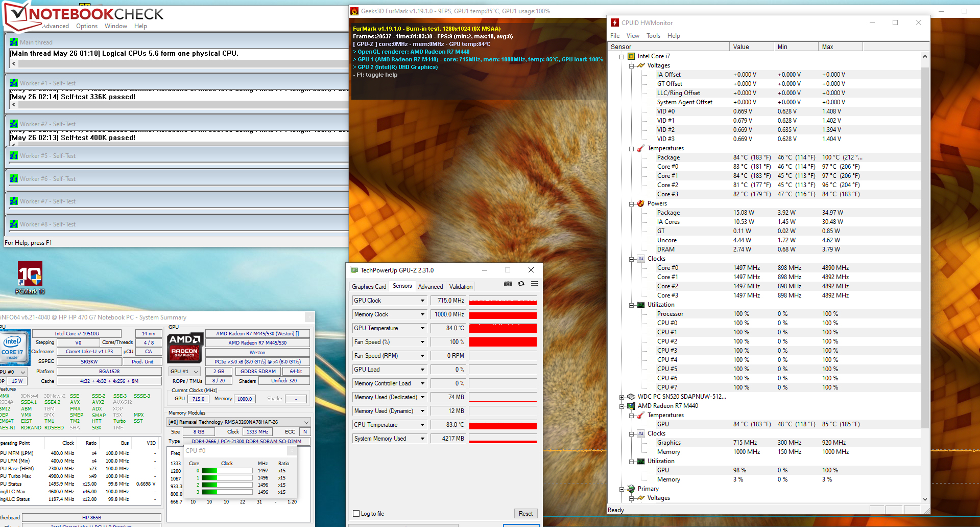Open the GPU Clock sensor dropdown
This screenshot has height=527, width=980.
tap(422, 301)
